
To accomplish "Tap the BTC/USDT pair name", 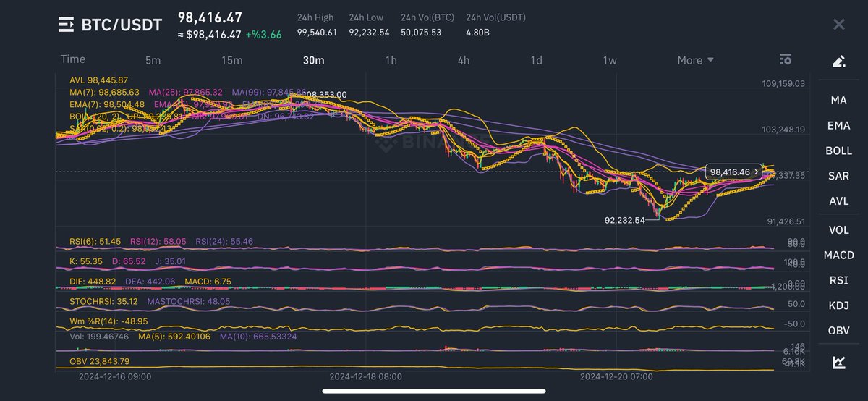I will (123, 26).
